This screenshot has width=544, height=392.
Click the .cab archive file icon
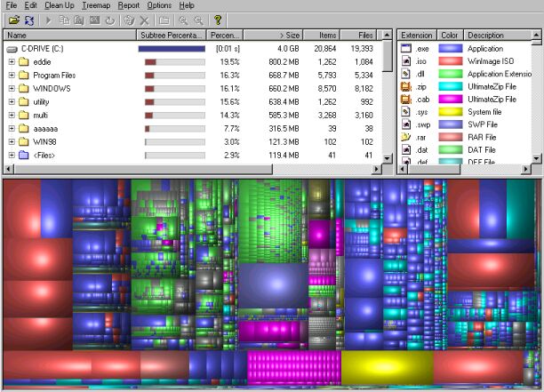(x=406, y=100)
